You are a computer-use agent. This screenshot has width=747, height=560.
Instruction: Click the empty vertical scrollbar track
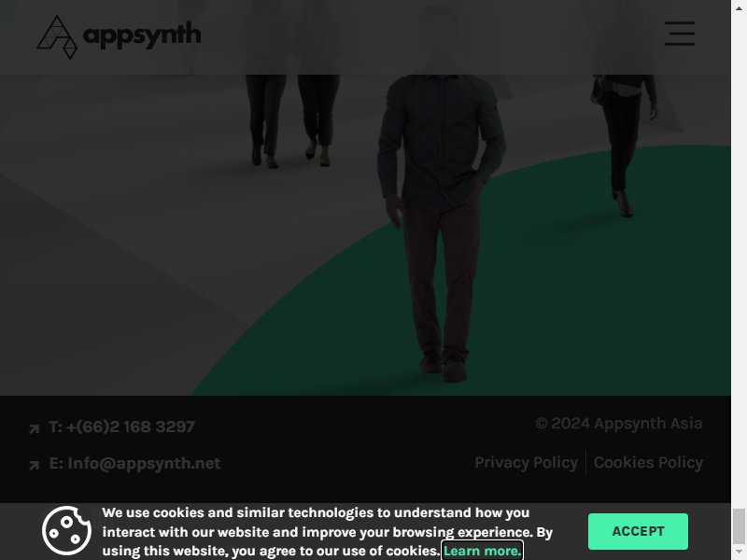click(739, 258)
